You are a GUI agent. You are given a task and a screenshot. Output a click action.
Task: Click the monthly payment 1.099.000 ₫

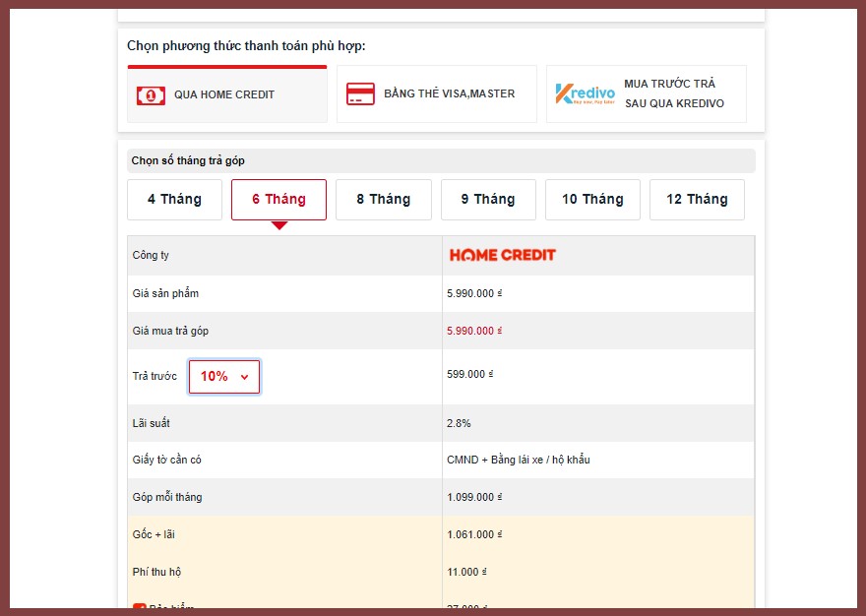(474, 497)
